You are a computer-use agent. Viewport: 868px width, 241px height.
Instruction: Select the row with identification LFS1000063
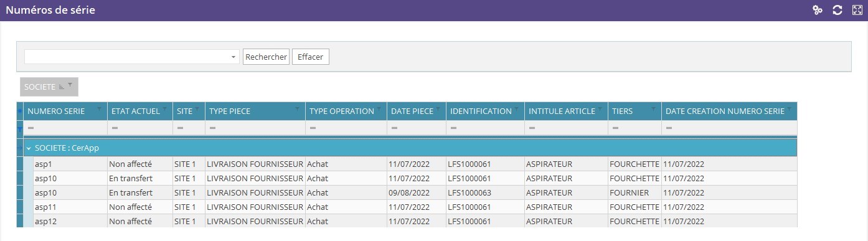point(410,193)
